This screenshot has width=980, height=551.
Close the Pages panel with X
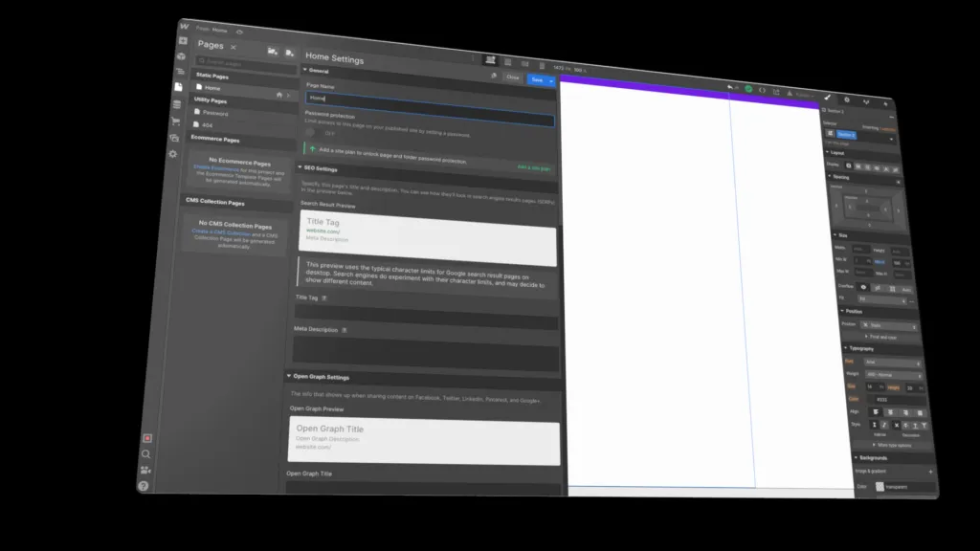[234, 47]
